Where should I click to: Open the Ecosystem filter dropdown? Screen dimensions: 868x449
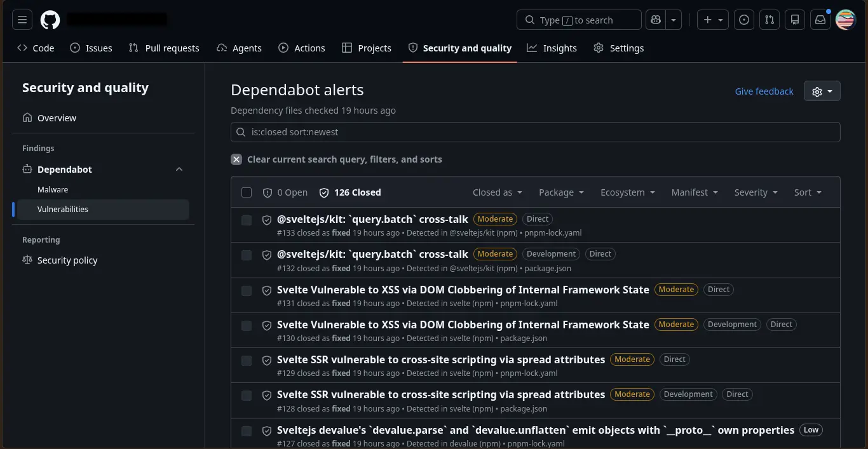pos(627,192)
